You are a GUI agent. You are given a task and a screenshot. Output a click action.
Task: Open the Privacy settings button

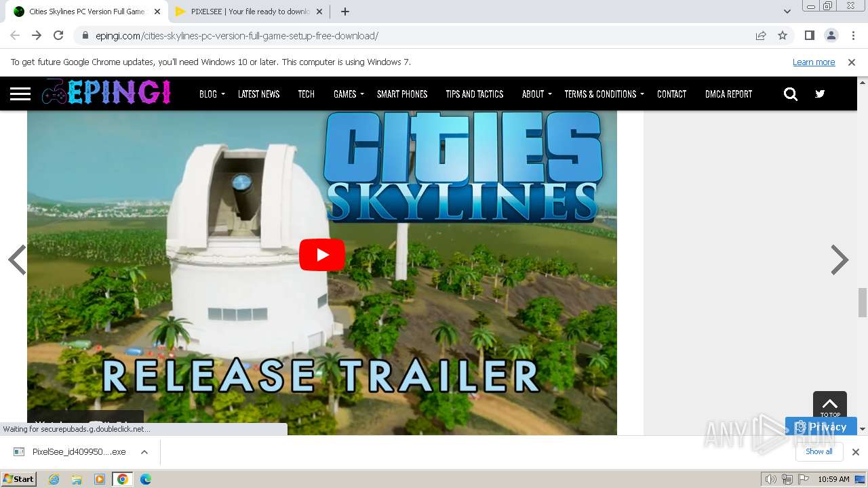tap(821, 426)
